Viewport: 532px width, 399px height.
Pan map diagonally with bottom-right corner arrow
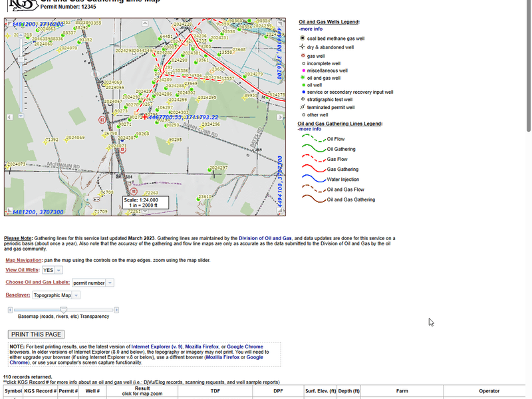click(x=280, y=211)
